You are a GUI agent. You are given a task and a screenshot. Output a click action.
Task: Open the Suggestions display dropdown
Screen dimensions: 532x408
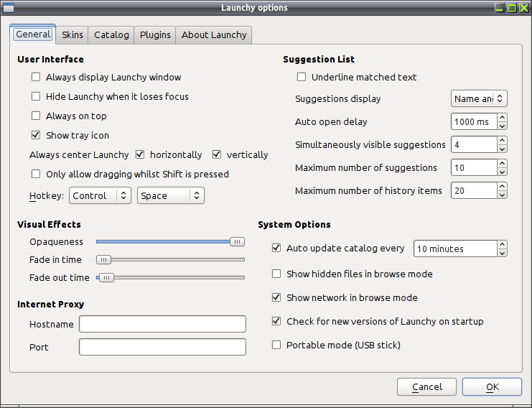(479, 99)
